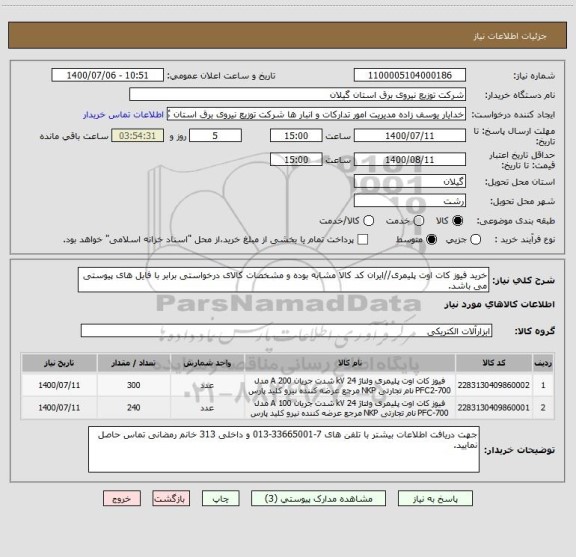Click the ردیف column header

(543, 363)
